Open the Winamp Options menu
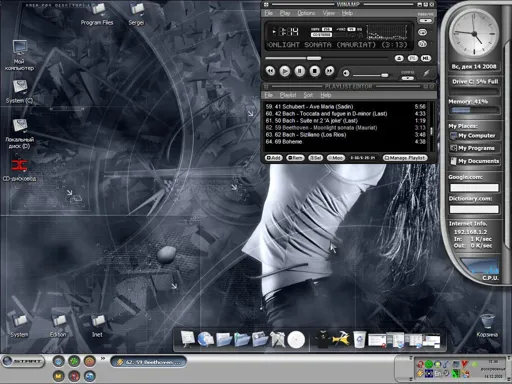The width and height of the screenshot is (512, 384). pyautogui.click(x=306, y=13)
